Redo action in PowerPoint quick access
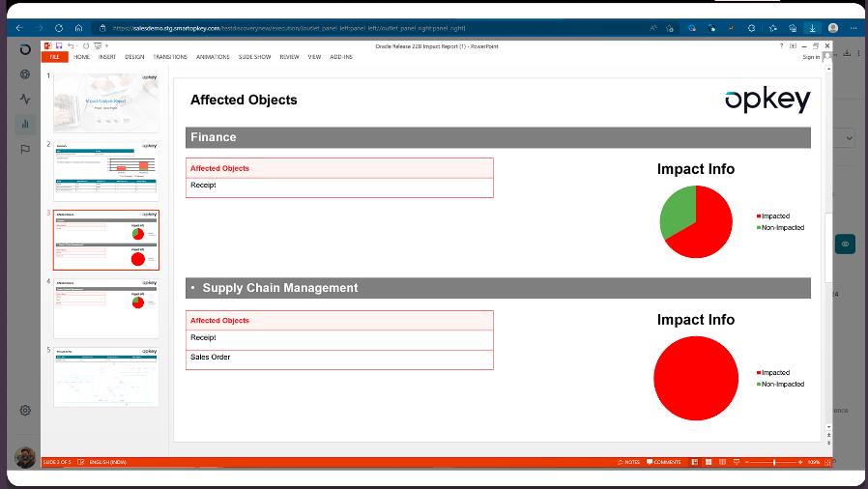This screenshot has width=868, height=489. click(86, 46)
